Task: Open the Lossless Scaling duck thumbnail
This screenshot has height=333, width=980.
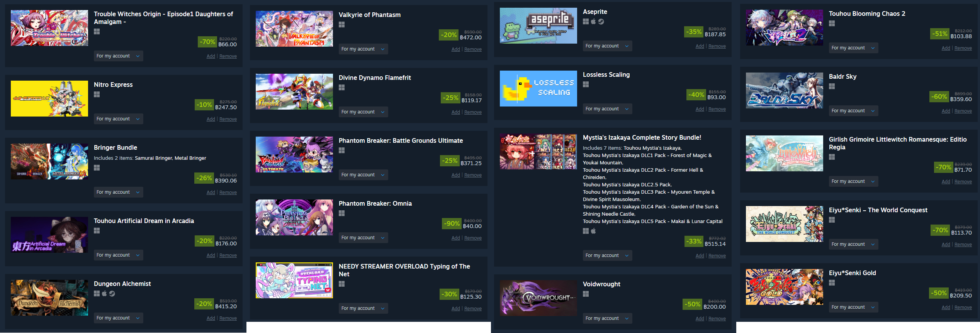Action: pyautogui.click(x=538, y=89)
